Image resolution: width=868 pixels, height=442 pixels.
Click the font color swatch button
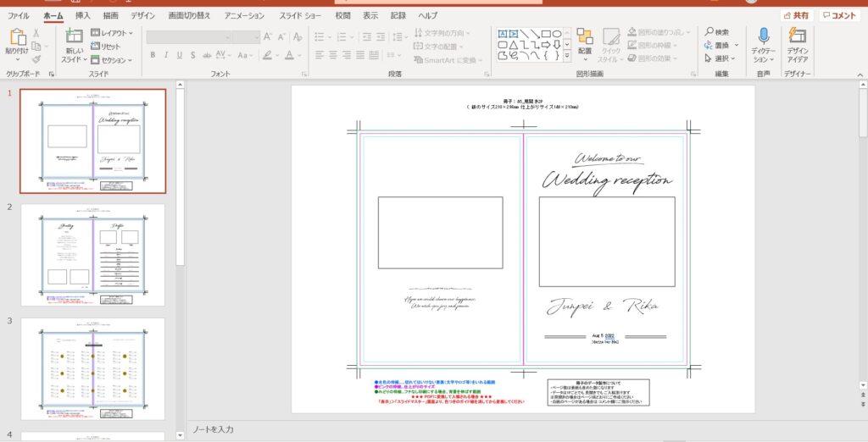(291, 55)
